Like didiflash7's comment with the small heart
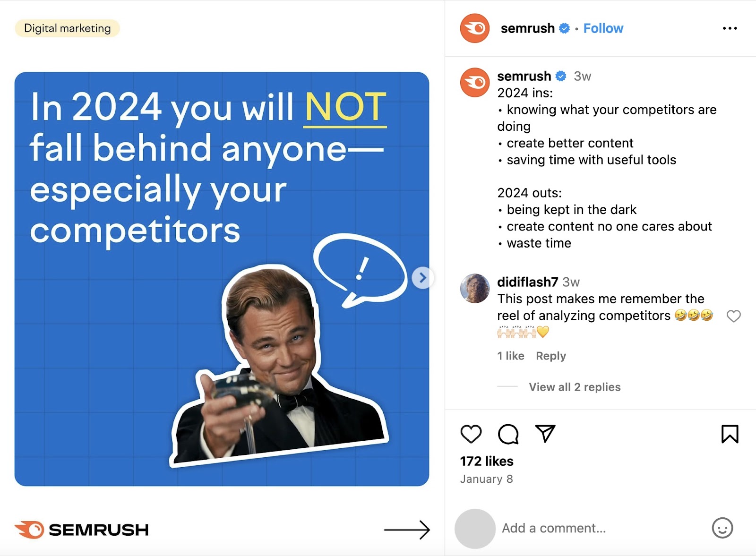Image resolution: width=756 pixels, height=556 pixels. pos(733,316)
